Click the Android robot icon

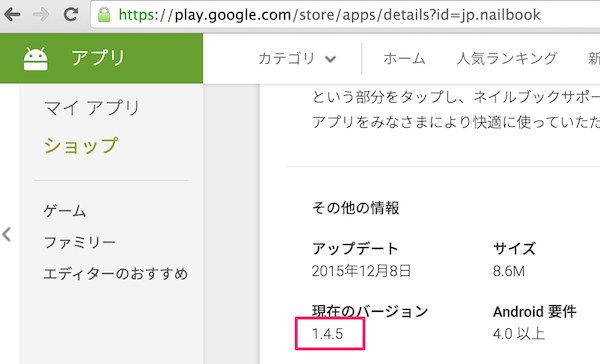click(x=36, y=59)
